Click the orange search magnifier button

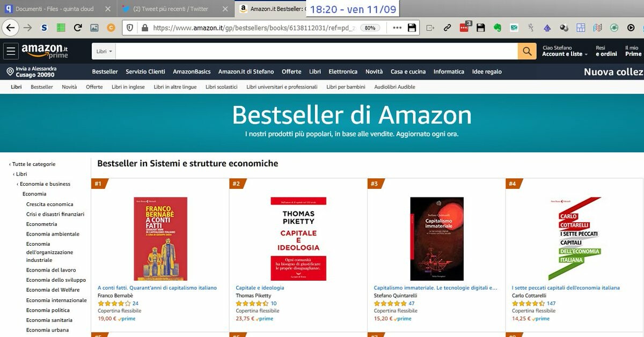527,51
